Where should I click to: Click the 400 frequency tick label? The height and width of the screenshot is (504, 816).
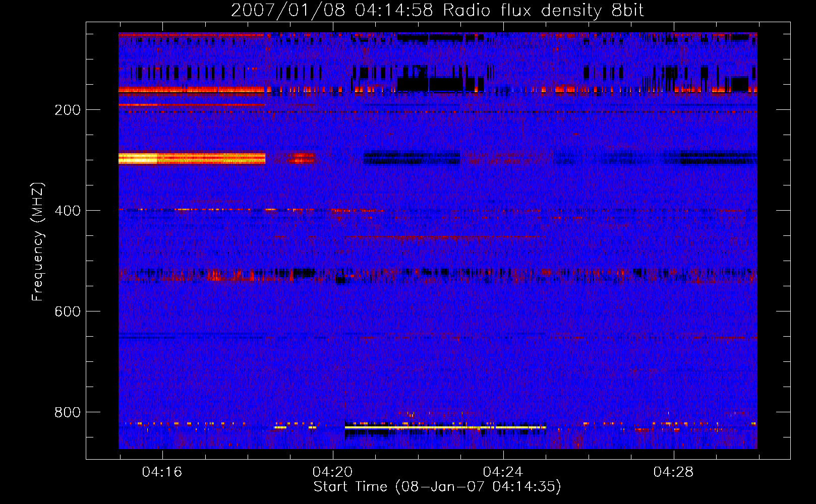68,211
